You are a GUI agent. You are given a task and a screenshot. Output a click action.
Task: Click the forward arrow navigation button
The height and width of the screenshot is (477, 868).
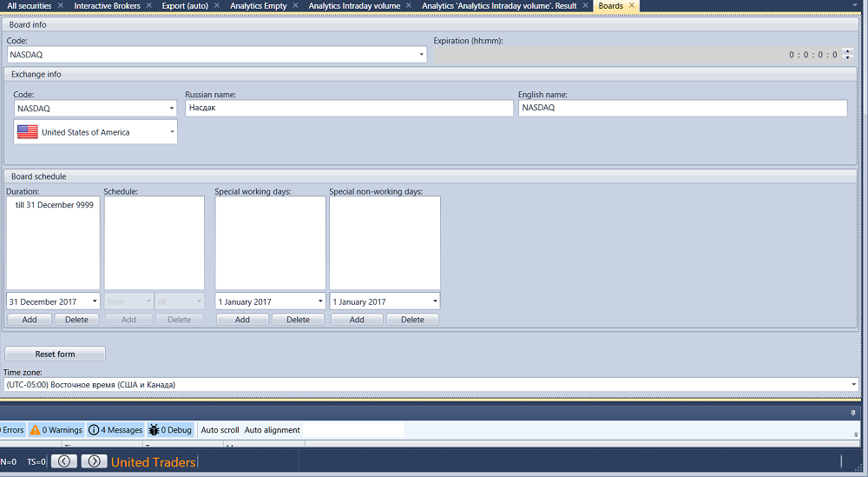pyautogui.click(x=94, y=461)
